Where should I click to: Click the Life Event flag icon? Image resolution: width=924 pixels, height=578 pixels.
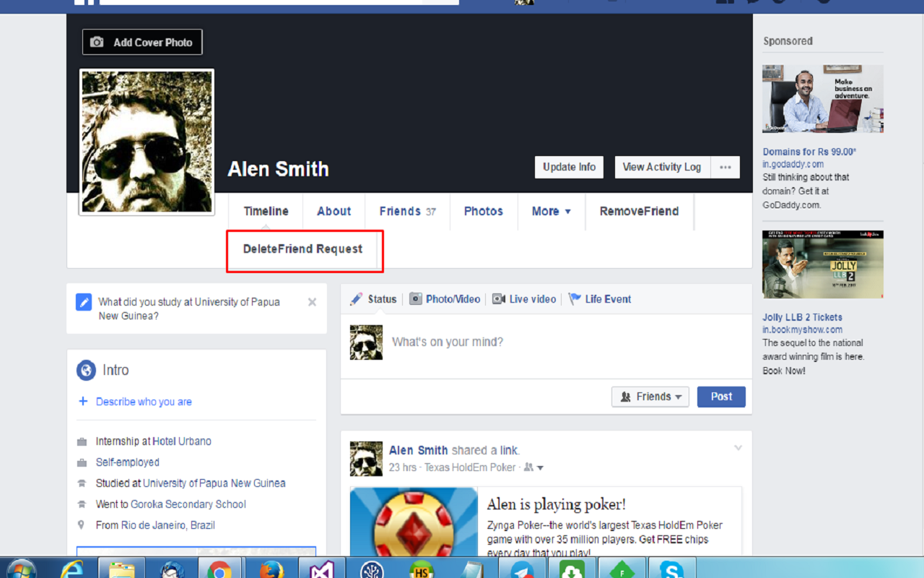click(575, 299)
